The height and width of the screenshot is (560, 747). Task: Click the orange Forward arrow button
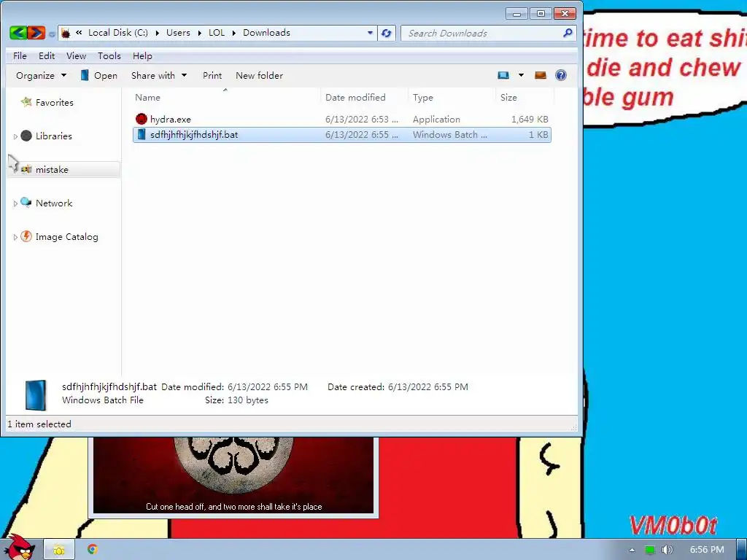tap(36, 33)
